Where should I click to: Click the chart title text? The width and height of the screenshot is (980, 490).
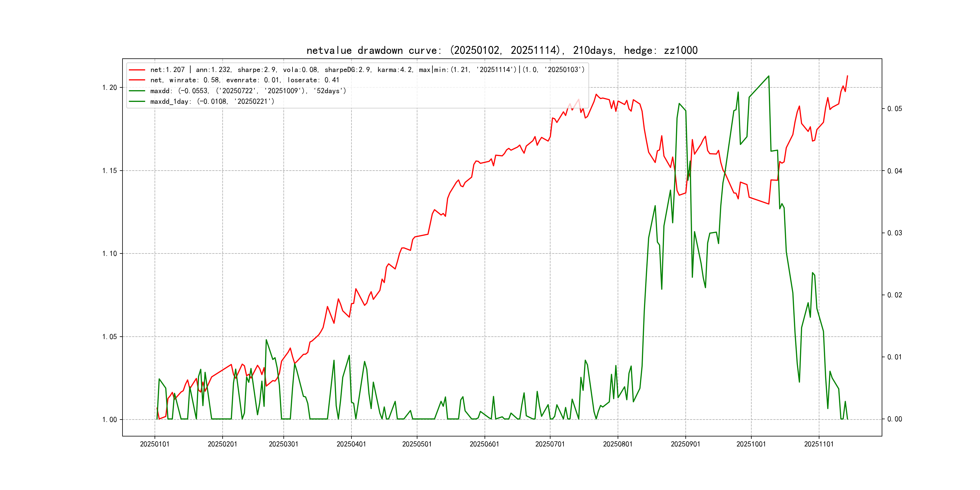pyautogui.click(x=502, y=51)
